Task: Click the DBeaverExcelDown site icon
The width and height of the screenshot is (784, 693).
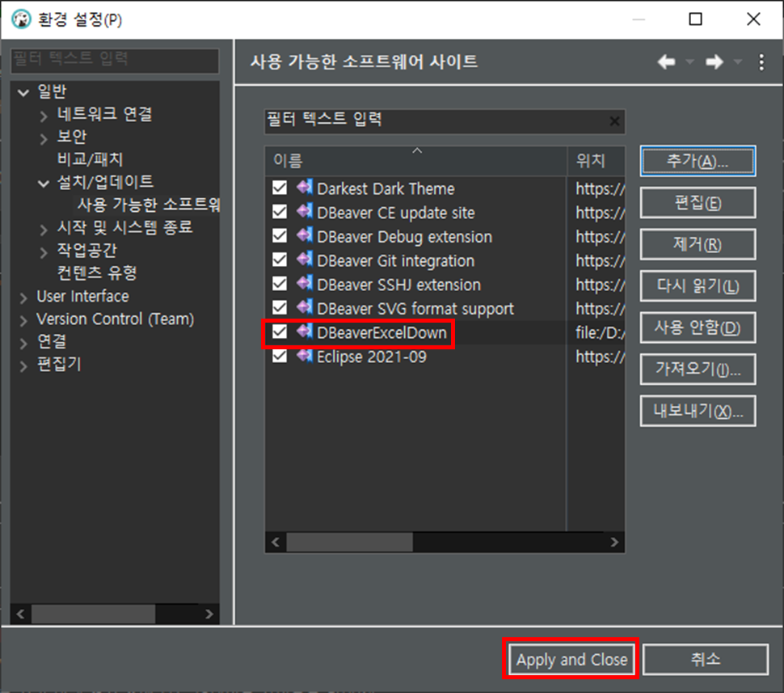Action: (305, 332)
